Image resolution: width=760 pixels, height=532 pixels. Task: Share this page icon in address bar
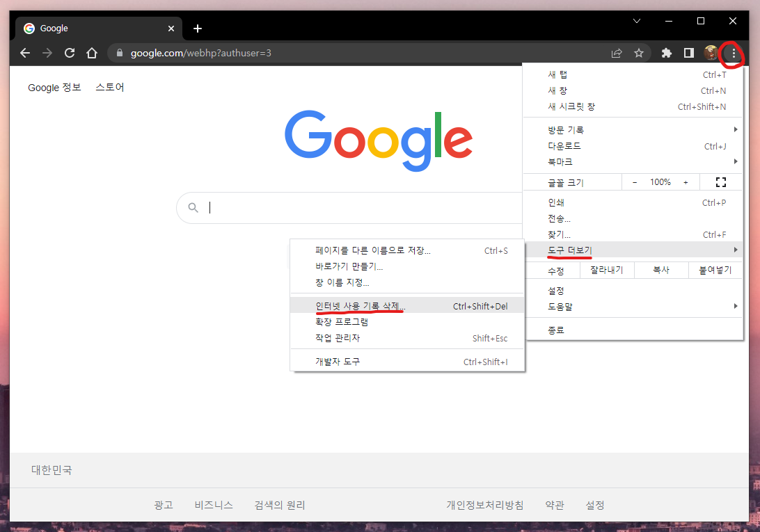(617, 54)
